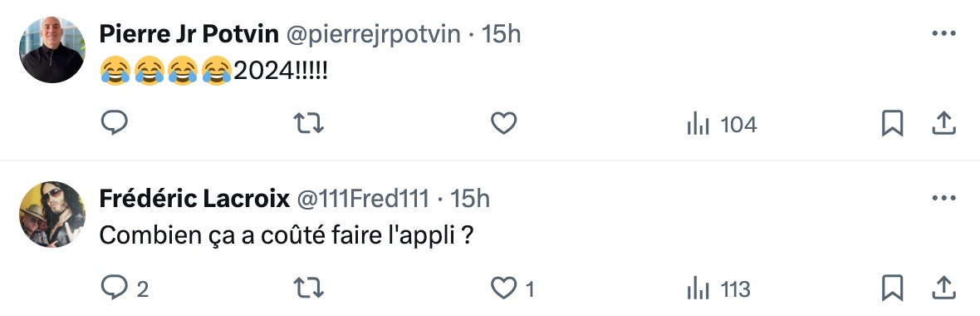
Task: Like Frédéric Lacroix's tweet
Action: (512, 289)
